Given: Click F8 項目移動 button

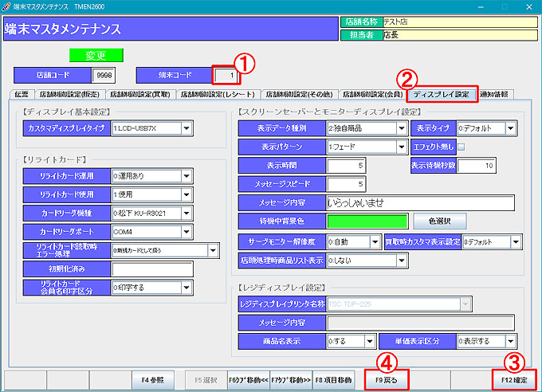Looking at the screenshot, I should pos(333,380).
